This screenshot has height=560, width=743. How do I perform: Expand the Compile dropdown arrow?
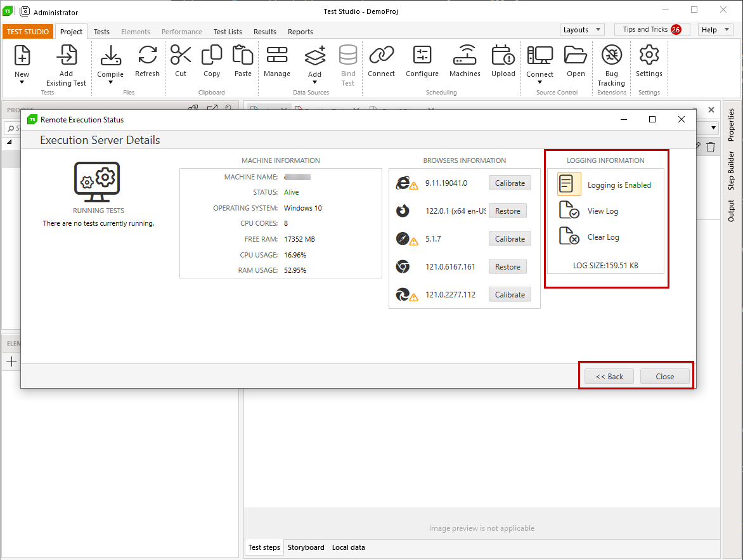tap(110, 82)
